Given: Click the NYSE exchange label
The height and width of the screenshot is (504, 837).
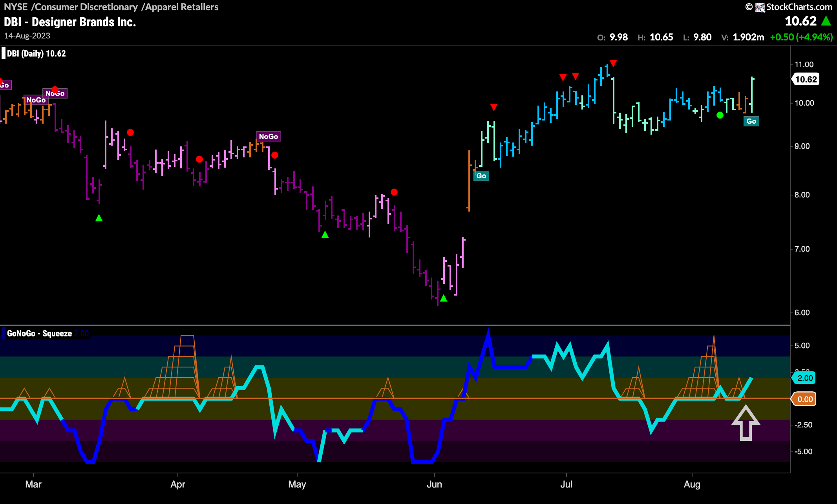Looking at the screenshot, I should [x=16, y=7].
